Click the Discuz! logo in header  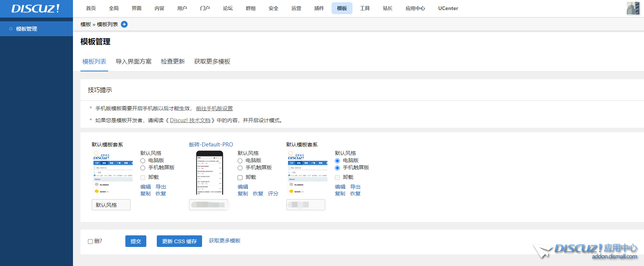(36, 9)
